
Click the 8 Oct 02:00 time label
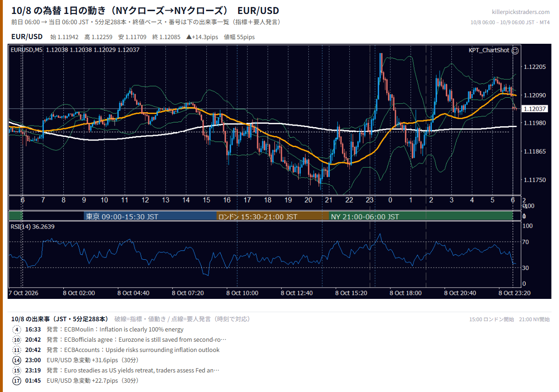point(79,293)
